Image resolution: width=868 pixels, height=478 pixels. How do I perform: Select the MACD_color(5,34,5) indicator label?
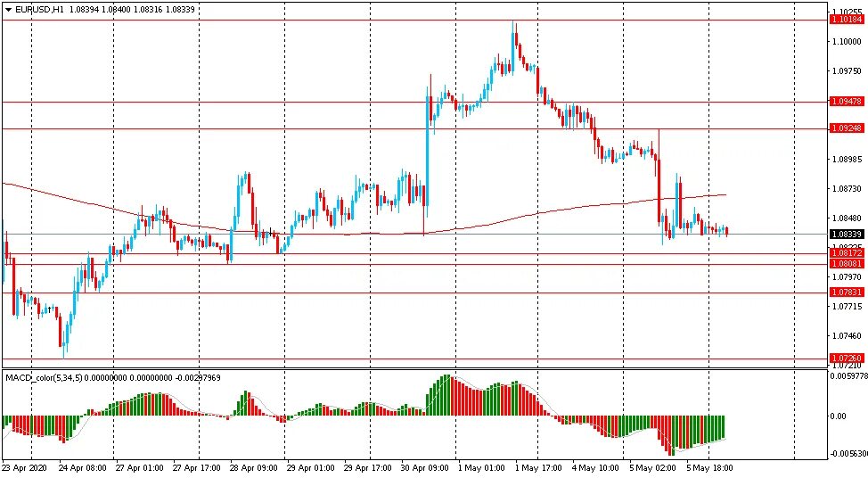coord(43,378)
